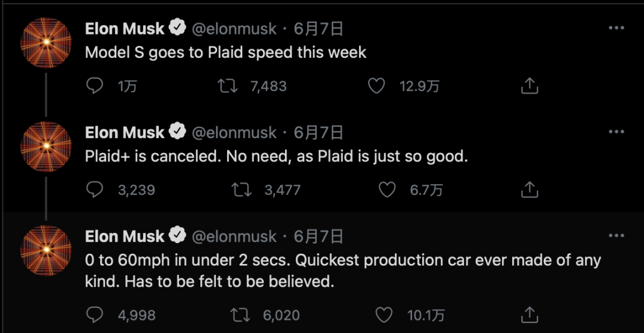Screen dimensions: 644x333
Task: Open the avatar on the first tweet
Action: tap(46, 42)
